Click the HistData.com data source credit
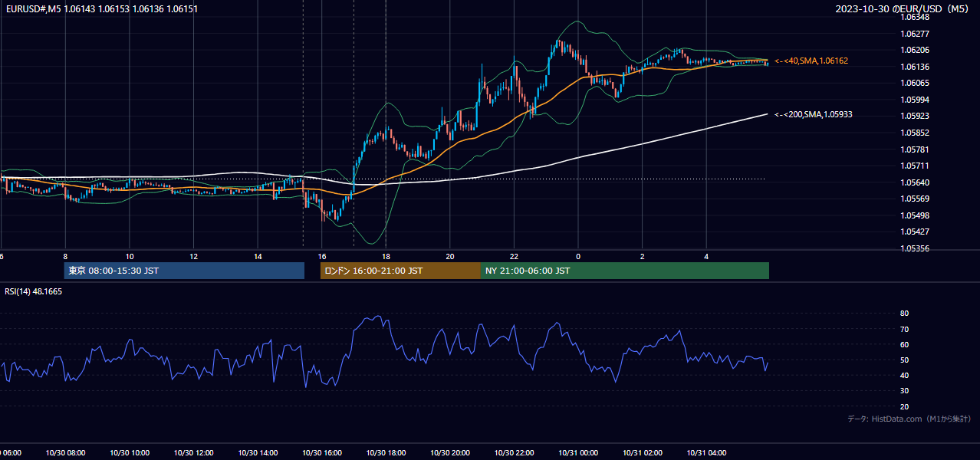980x460 pixels. [909, 419]
